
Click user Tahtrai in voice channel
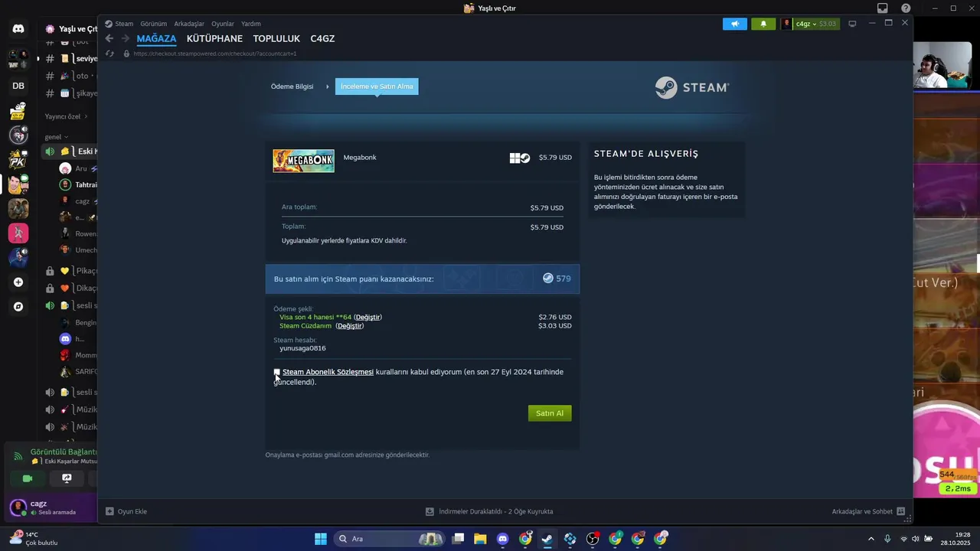[78, 185]
